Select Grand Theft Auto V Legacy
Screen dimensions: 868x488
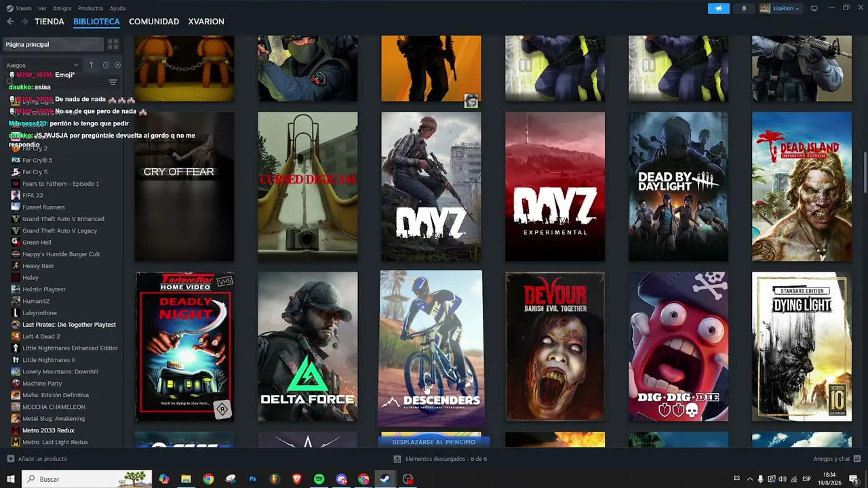[x=60, y=230]
